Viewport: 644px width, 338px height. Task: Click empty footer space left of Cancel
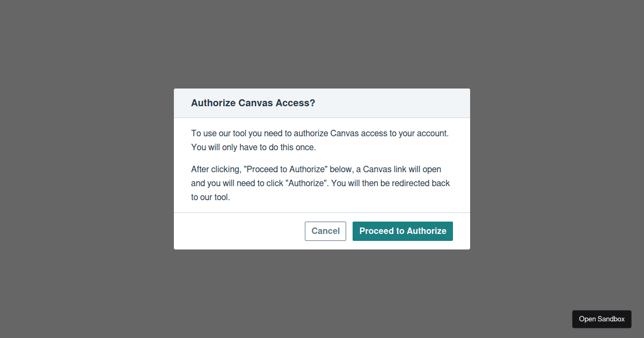239,231
